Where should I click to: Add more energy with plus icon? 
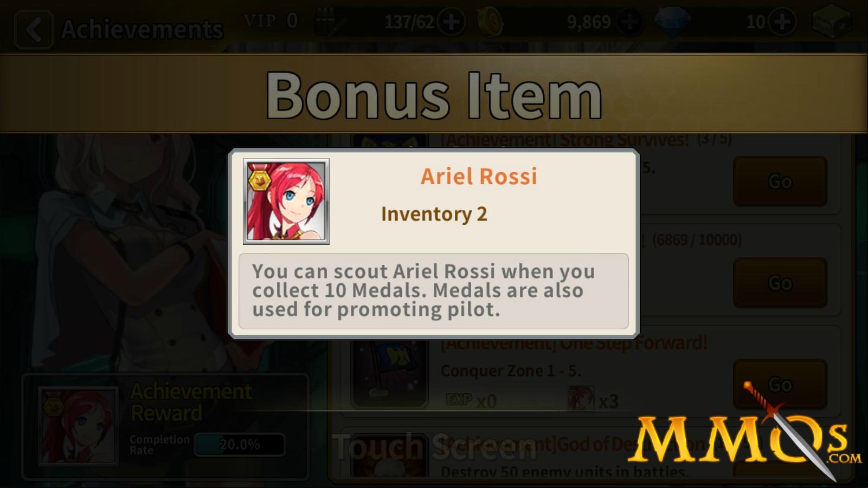click(x=451, y=22)
